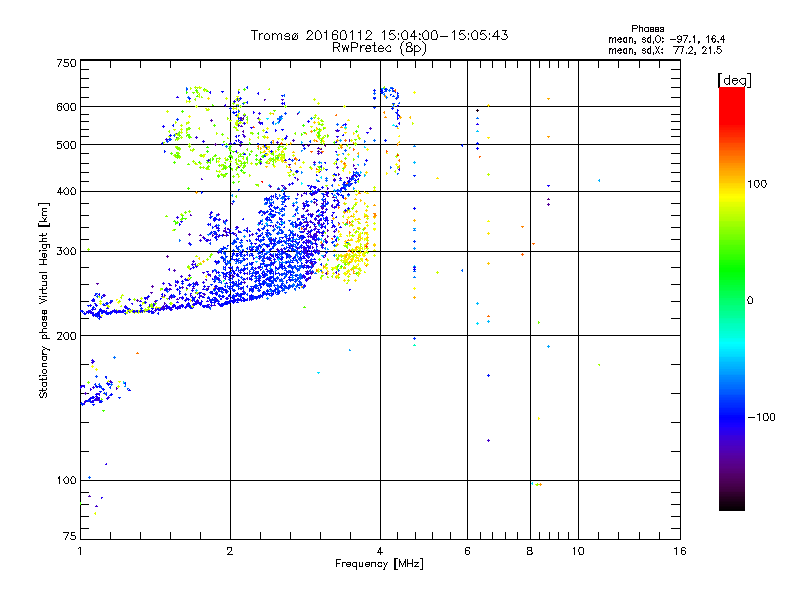Click the y-axis tick label '500'
Screen dimensions: 800x600
point(66,145)
